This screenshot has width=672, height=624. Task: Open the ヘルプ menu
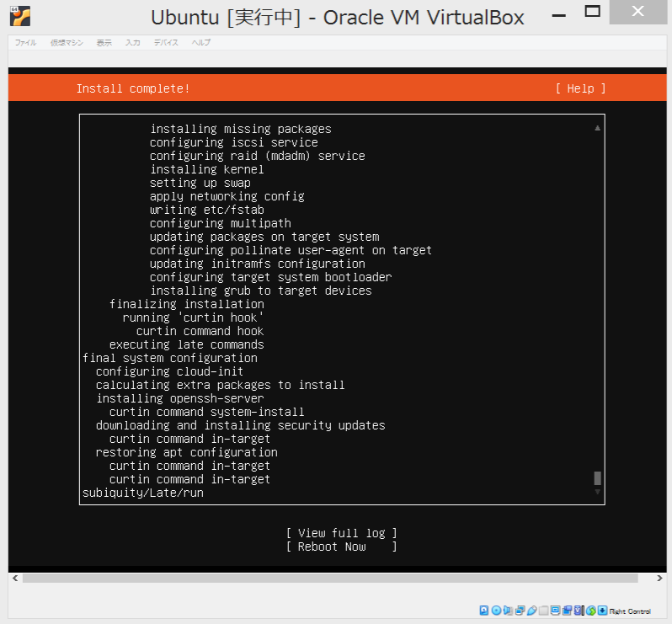tap(201, 42)
